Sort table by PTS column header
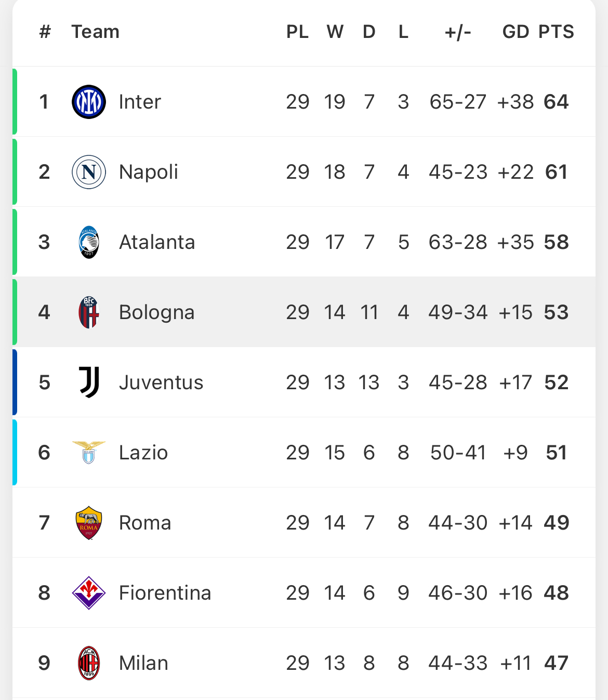 (x=556, y=32)
